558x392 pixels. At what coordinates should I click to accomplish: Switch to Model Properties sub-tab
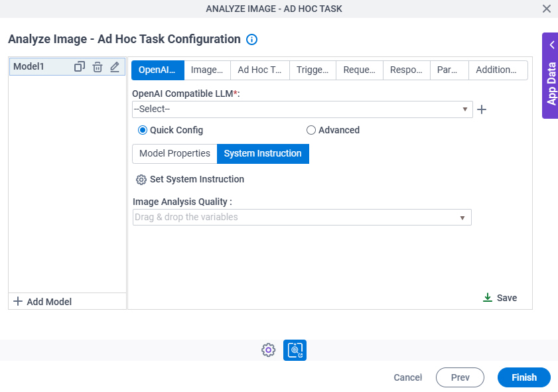coord(174,154)
